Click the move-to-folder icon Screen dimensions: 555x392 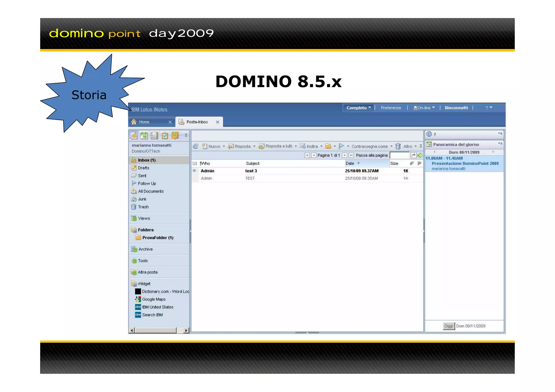pos(328,146)
